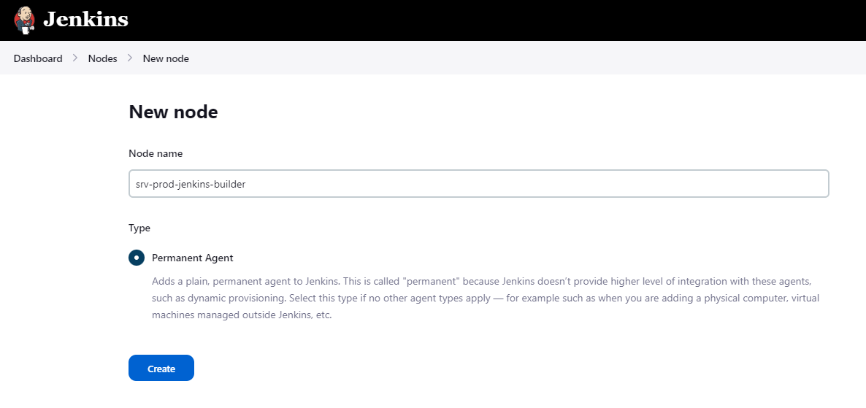Select the New node breadcrumb item
This screenshot has width=866, height=408.
[166, 58]
